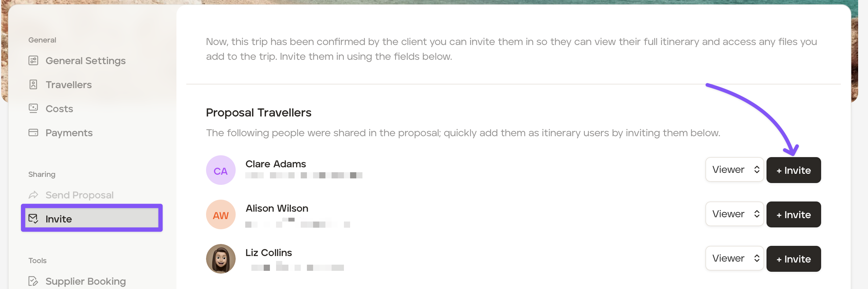Viewport: 868px width, 289px height.
Task: Click the Payments card icon
Action: pos(33,132)
